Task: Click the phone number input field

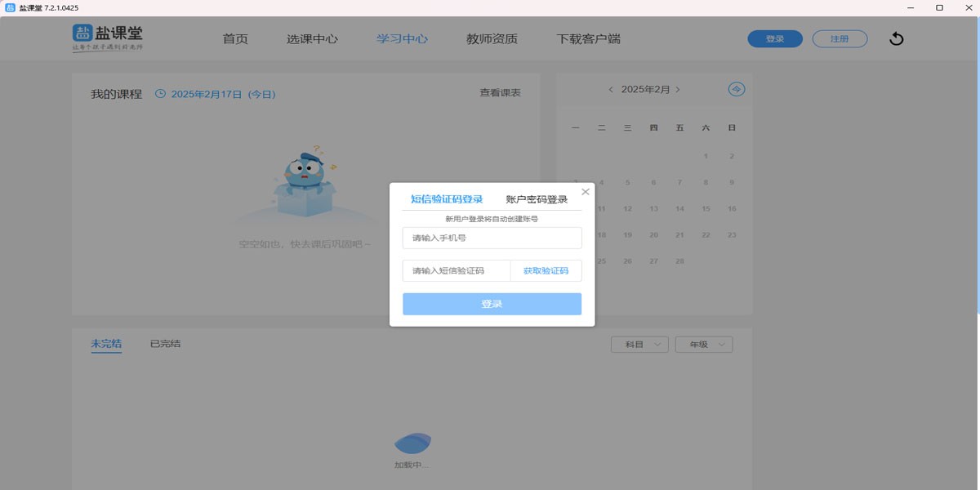Action: pos(492,238)
